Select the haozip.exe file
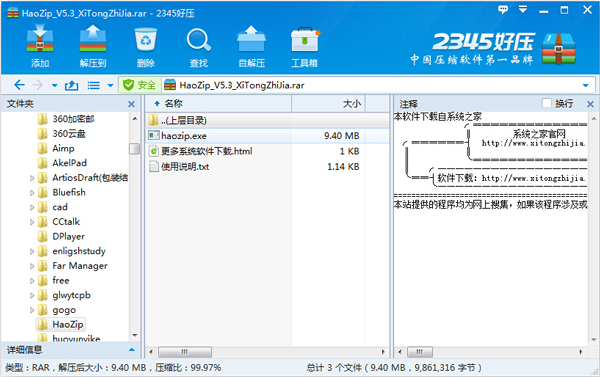600x377 pixels. pos(184,136)
